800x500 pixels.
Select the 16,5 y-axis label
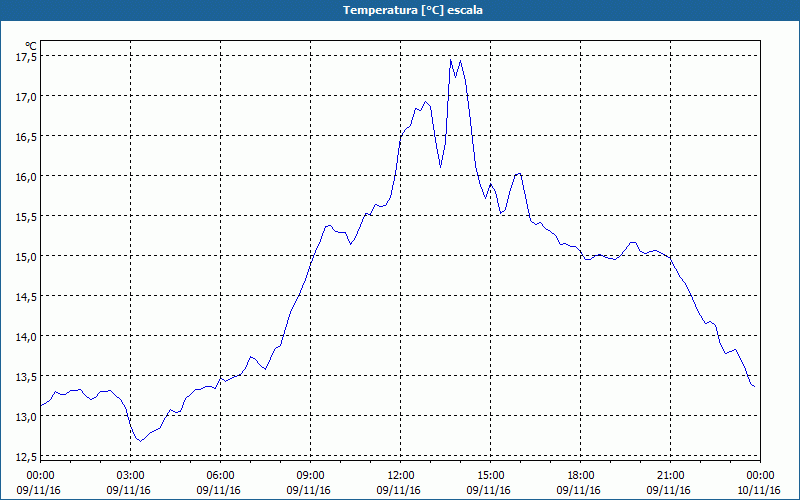click(27, 137)
